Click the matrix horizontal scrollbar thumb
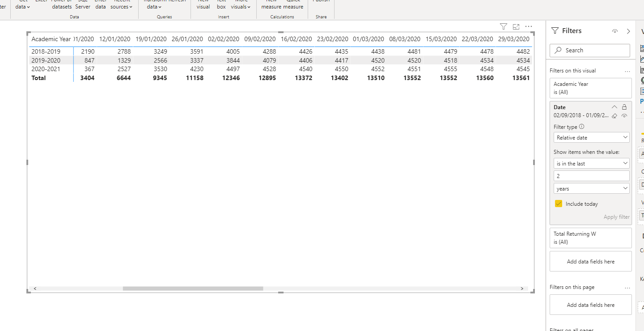 click(x=193, y=289)
